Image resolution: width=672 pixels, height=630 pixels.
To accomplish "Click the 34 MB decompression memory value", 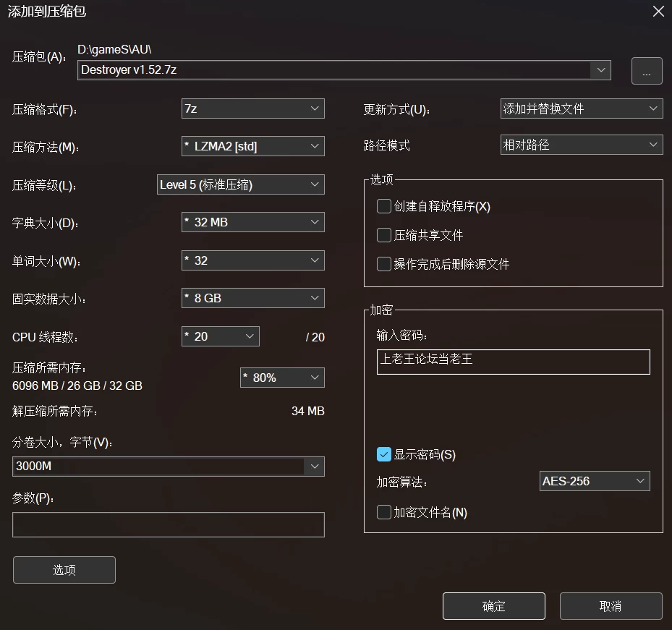I will pyautogui.click(x=307, y=411).
